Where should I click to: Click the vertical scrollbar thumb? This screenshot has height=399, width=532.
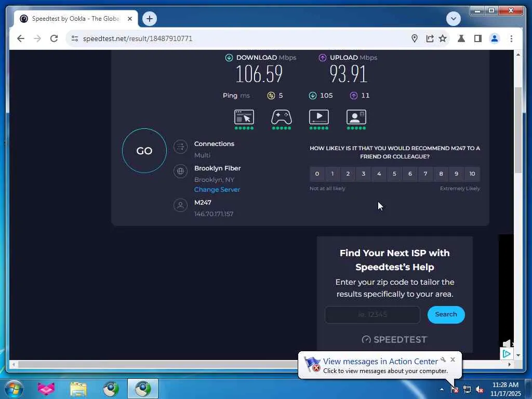point(518,130)
